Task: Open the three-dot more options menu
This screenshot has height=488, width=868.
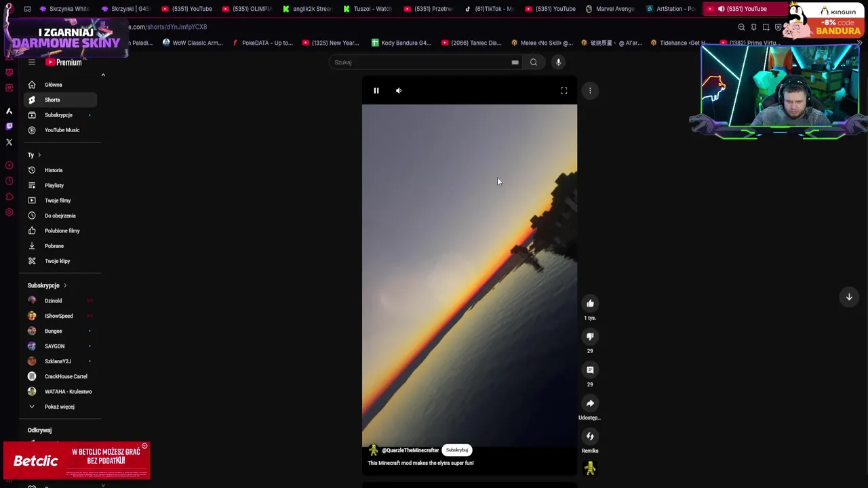Action: (590, 91)
